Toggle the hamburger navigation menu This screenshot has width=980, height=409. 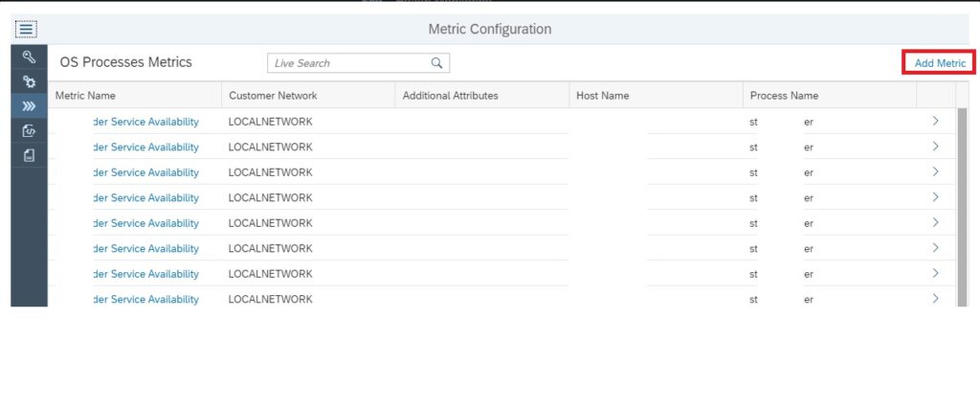pyautogui.click(x=26, y=30)
